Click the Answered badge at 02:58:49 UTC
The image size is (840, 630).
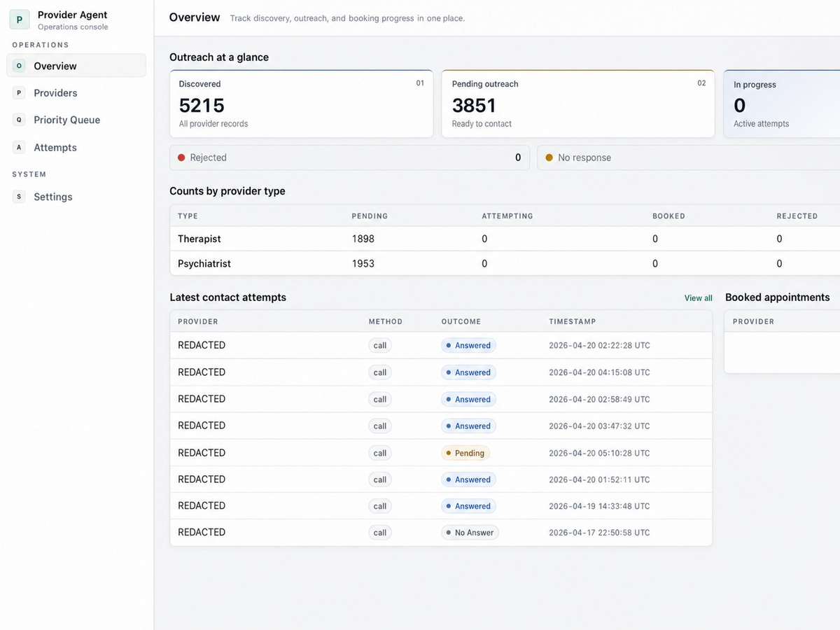(x=468, y=399)
